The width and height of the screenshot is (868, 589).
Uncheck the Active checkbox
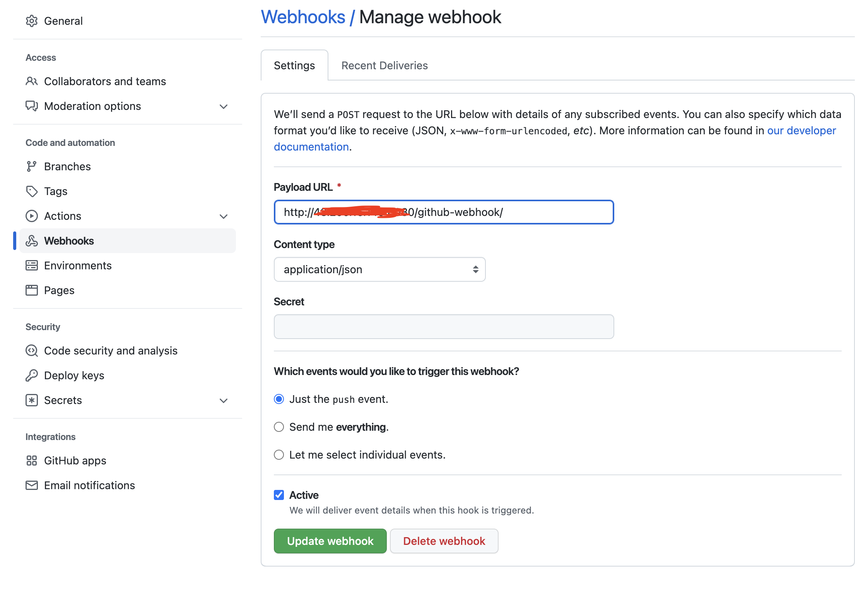tap(279, 495)
